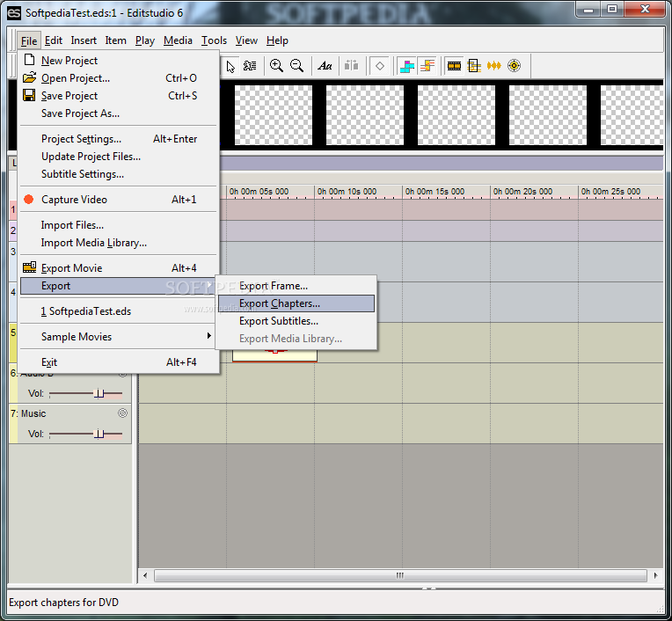Open the File menu

(x=29, y=40)
